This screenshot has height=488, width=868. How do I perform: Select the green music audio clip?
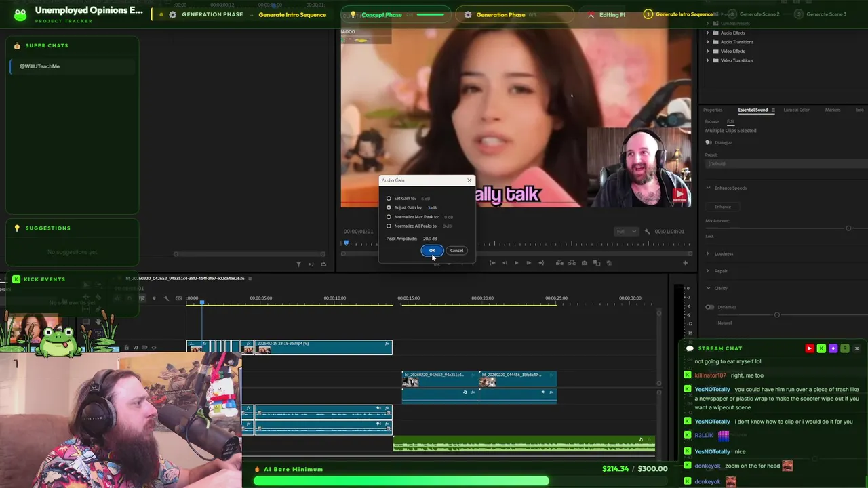524,444
